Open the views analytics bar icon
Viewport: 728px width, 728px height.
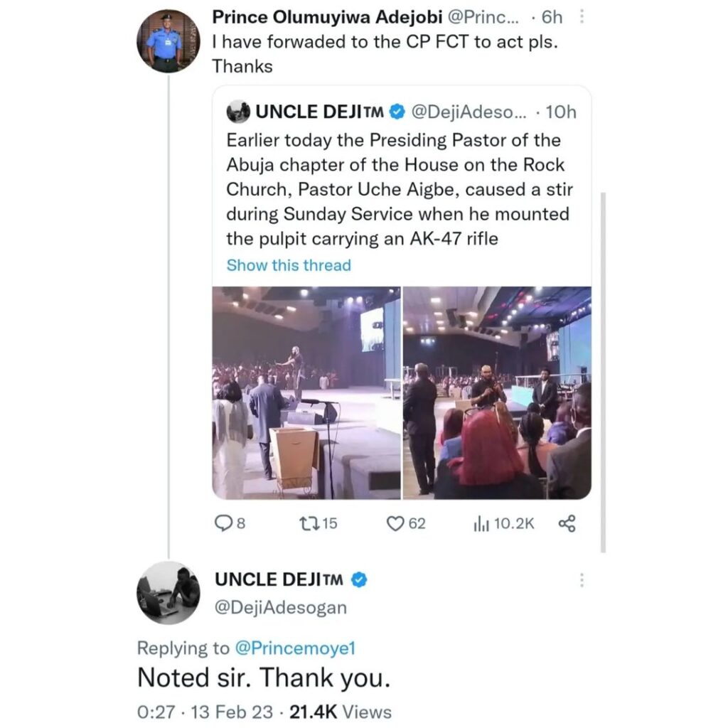(480, 524)
